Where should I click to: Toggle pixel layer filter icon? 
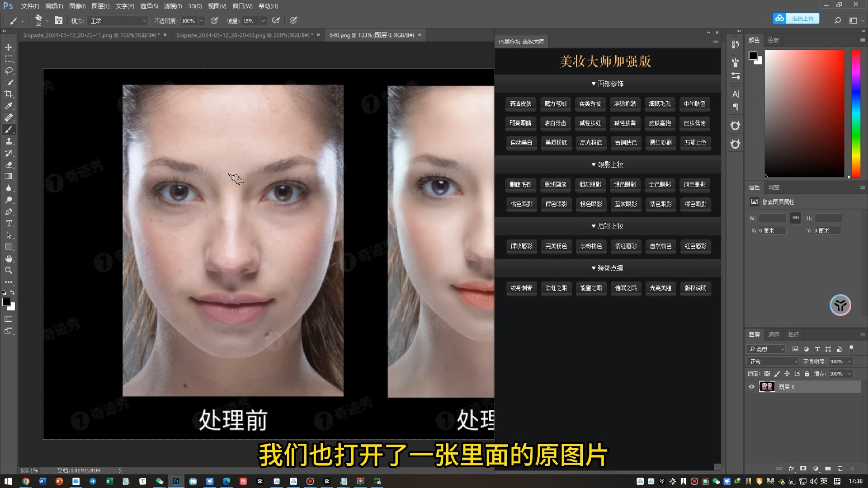[795, 349]
